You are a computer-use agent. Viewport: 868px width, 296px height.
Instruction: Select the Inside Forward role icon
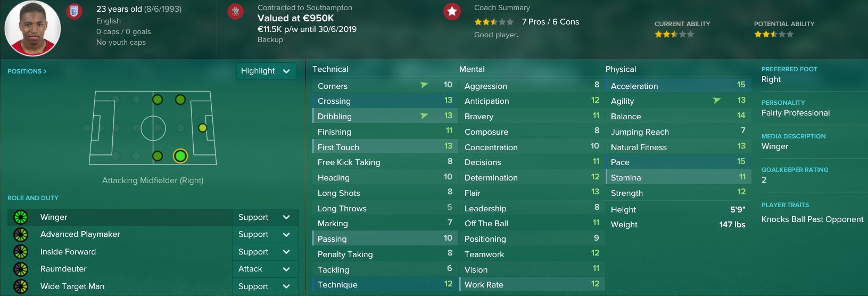pos(21,252)
